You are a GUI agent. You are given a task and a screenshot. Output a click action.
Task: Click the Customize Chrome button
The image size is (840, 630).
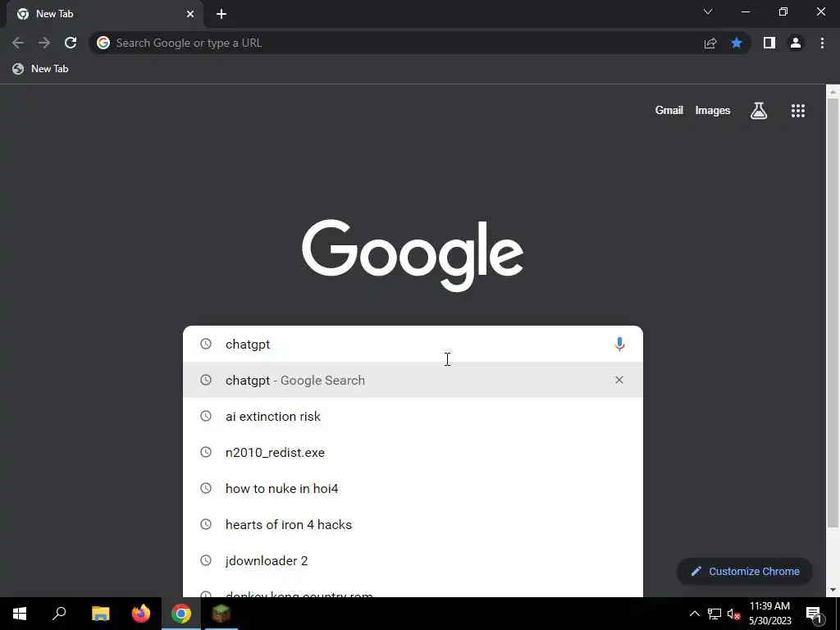745,571
